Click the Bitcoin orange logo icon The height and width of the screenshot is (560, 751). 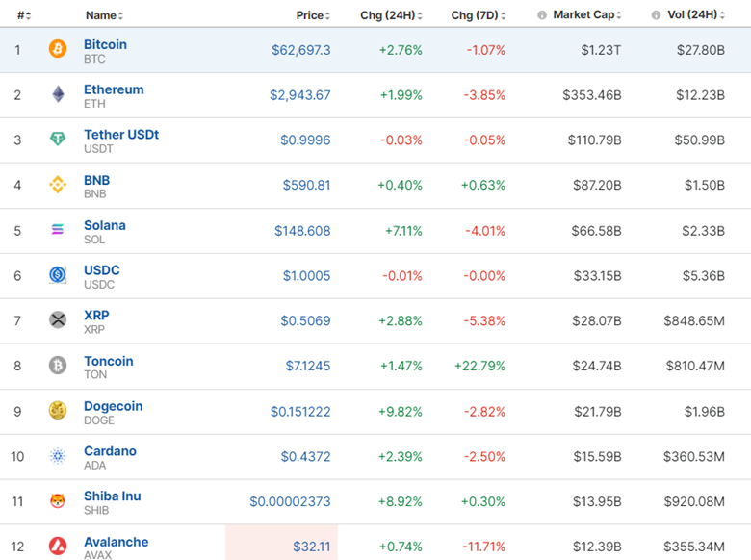coord(58,49)
